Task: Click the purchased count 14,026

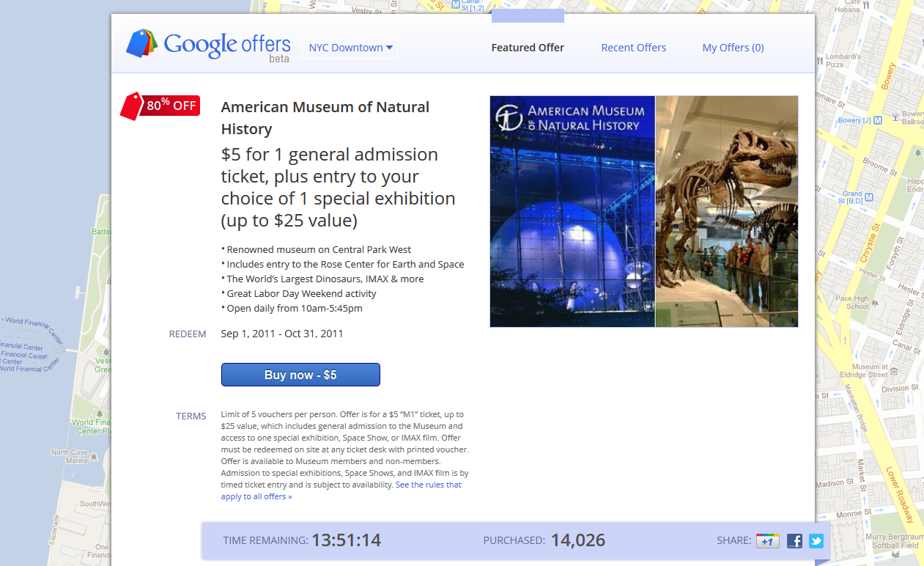Action: 577,540
